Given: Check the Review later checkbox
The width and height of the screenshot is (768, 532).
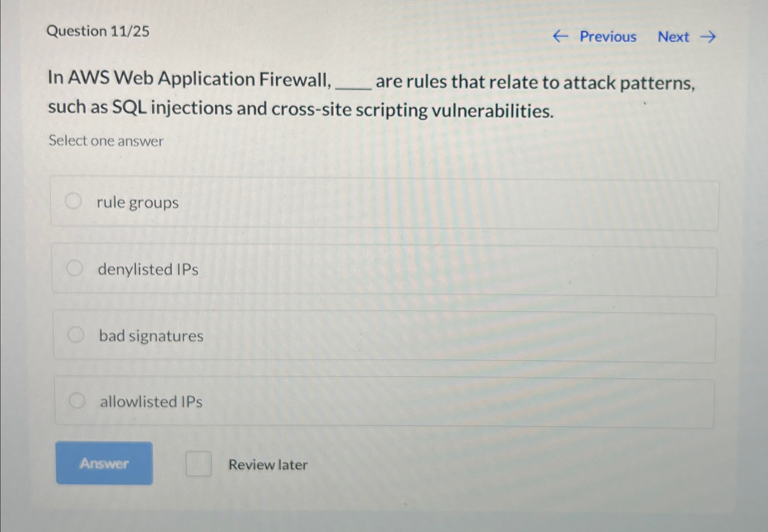Looking at the screenshot, I should click(199, 464).
